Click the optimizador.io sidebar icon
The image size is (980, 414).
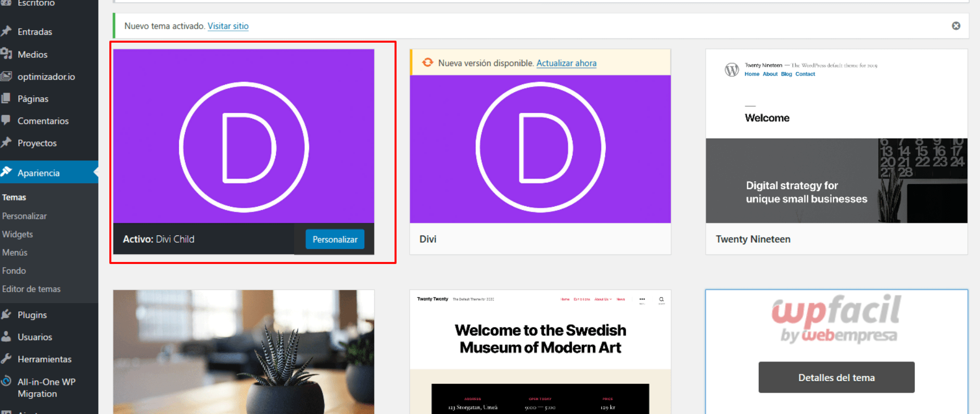6,76
